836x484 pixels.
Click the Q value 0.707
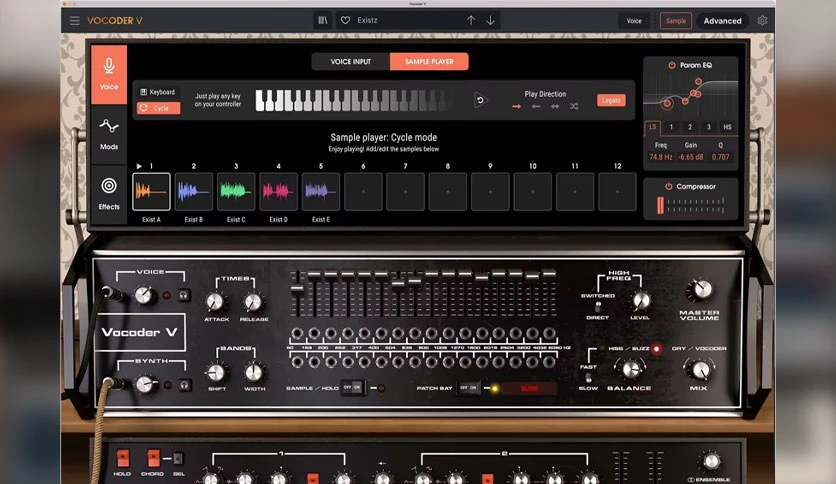click(720, 157)
